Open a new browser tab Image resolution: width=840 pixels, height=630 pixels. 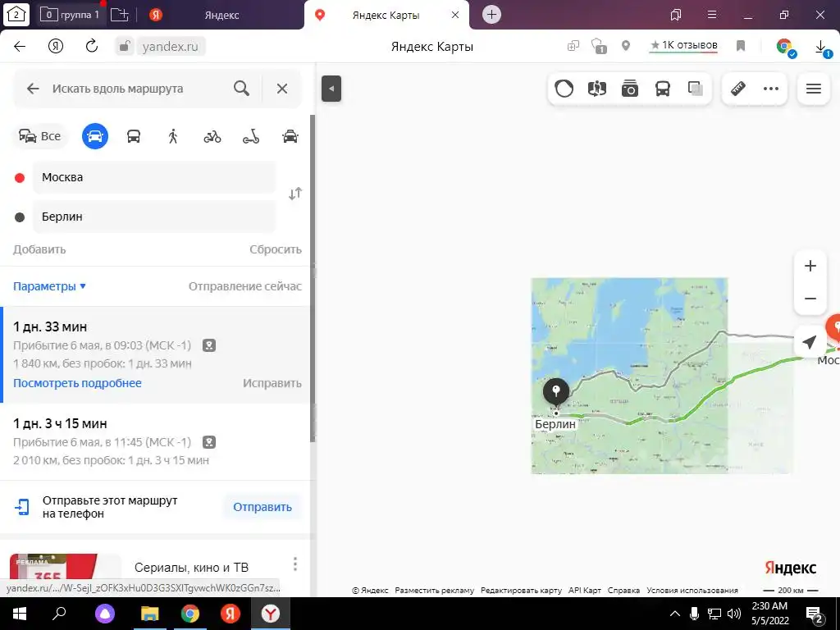(491, 15)
